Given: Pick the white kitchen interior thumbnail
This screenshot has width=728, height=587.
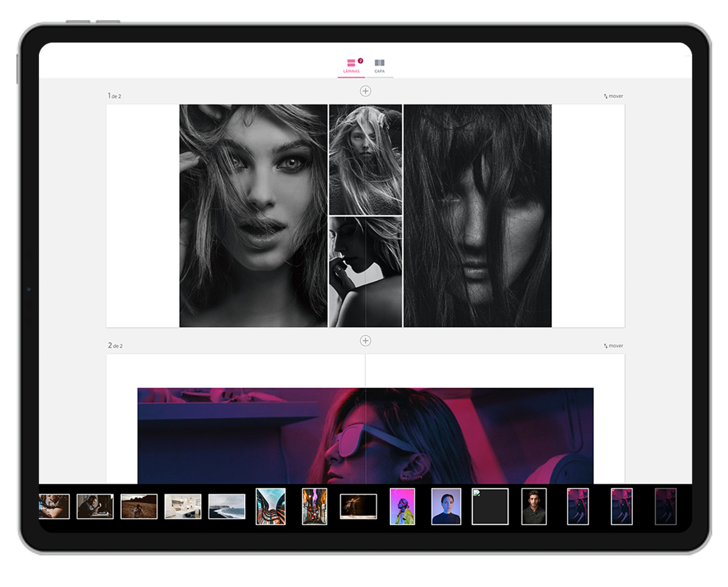Looking at the screenshot, I should (x=183, y=506).
